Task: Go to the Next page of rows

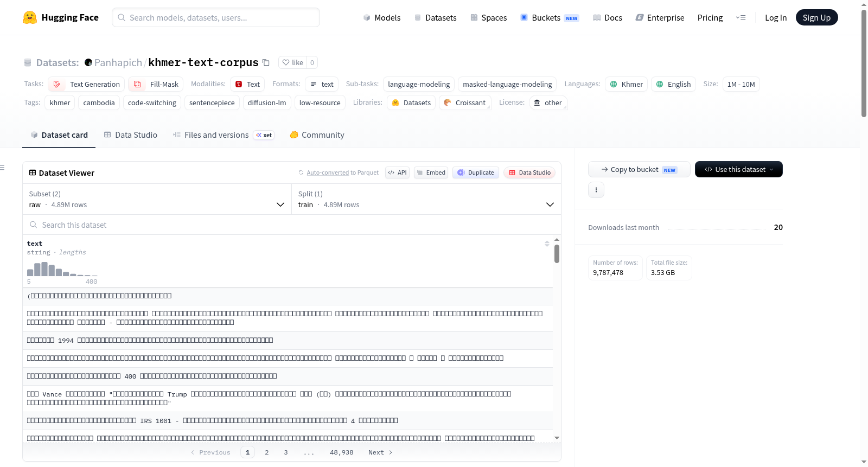Action: 380,452
